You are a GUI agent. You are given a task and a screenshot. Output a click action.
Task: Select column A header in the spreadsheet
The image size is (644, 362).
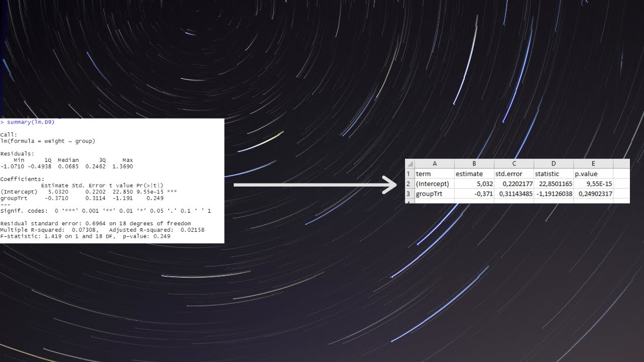coord(435,163)
